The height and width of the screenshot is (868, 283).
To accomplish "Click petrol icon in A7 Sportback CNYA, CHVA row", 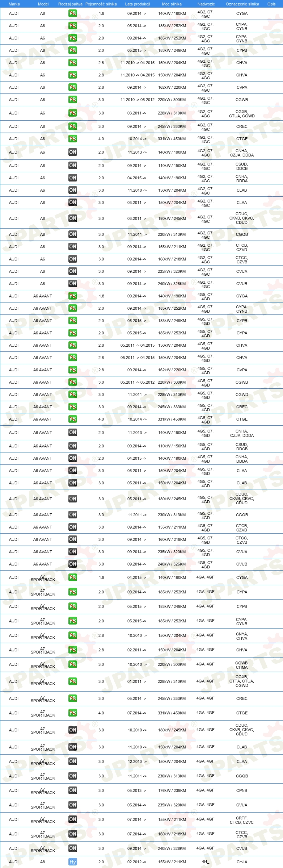I will tap(72, 635).
